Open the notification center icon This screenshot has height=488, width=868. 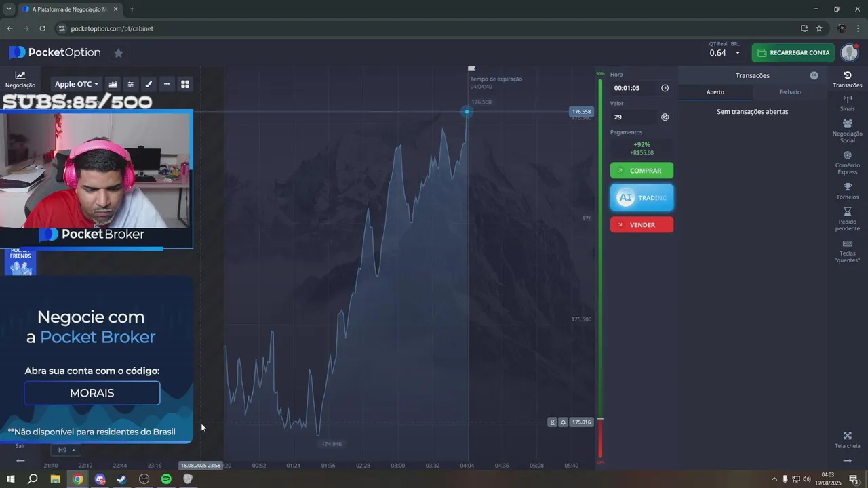click(x=854, y=479)
